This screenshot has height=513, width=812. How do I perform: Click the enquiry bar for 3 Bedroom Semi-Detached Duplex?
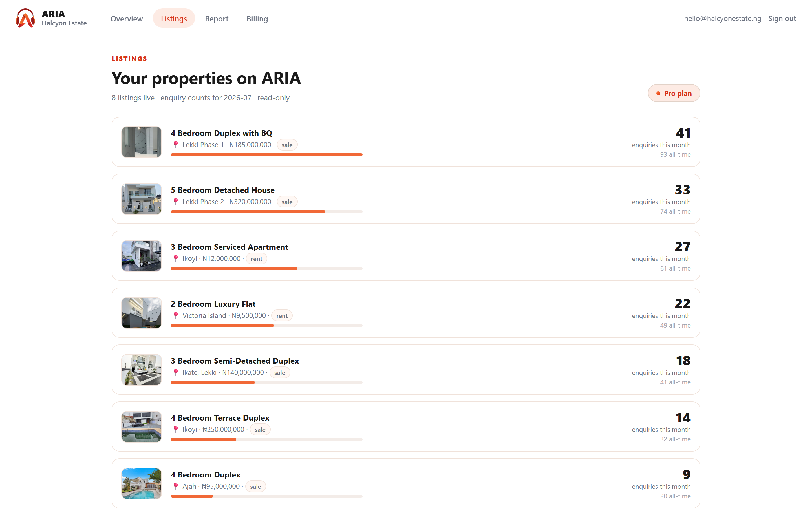[266, 382]
